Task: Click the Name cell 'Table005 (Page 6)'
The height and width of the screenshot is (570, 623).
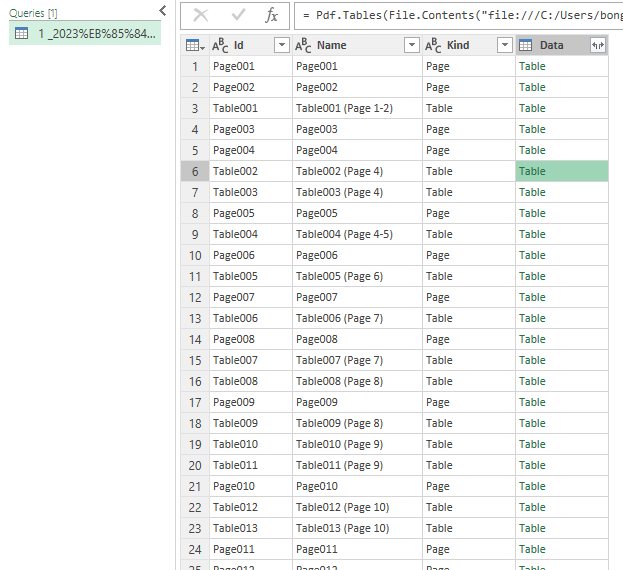Action: click(357, 276)
